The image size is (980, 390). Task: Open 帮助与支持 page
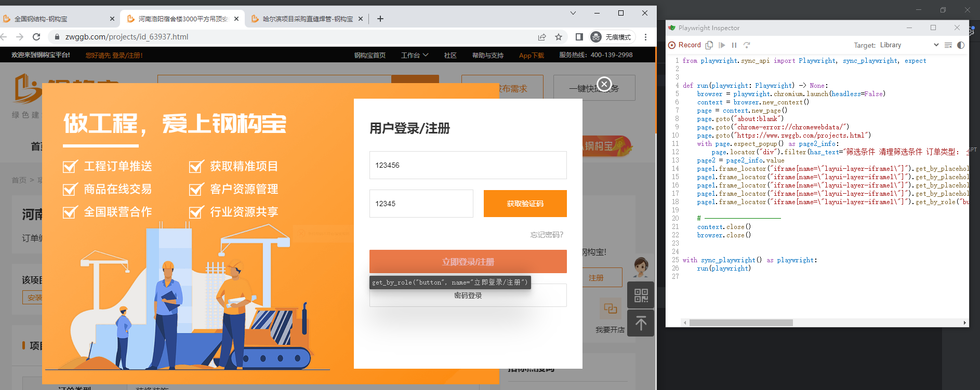(488, 55)
